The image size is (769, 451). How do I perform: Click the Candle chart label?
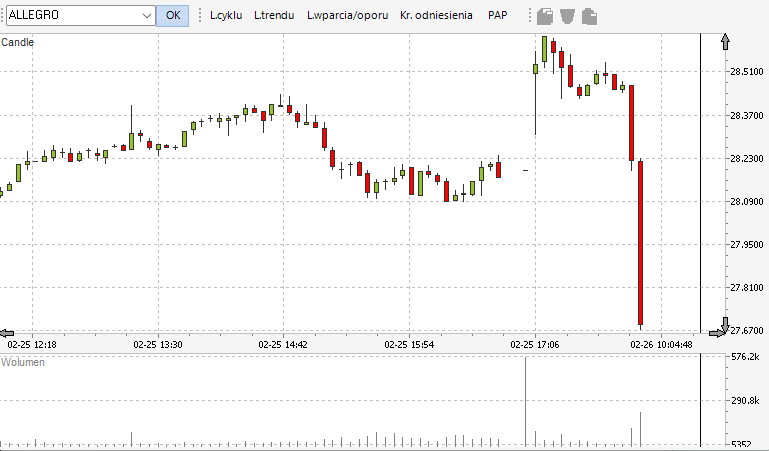pos(18,42)
